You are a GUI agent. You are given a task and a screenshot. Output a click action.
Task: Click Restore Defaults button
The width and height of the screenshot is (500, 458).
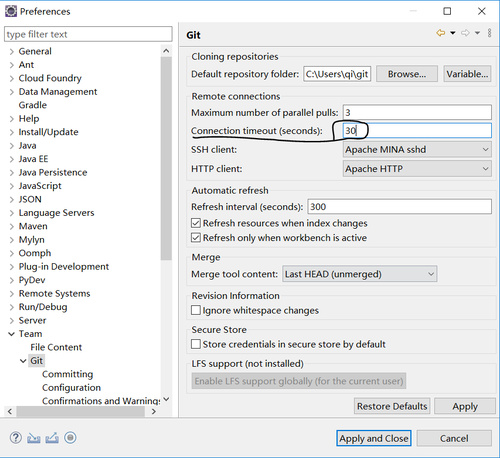point(392,406)
